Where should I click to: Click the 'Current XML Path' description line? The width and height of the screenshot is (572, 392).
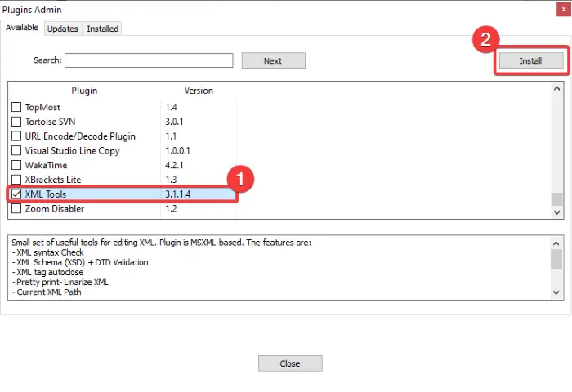pyautogui.click(x=47, y=292)
